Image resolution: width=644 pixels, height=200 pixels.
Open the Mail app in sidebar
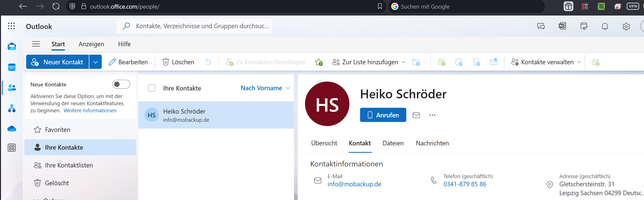(12, 47)
